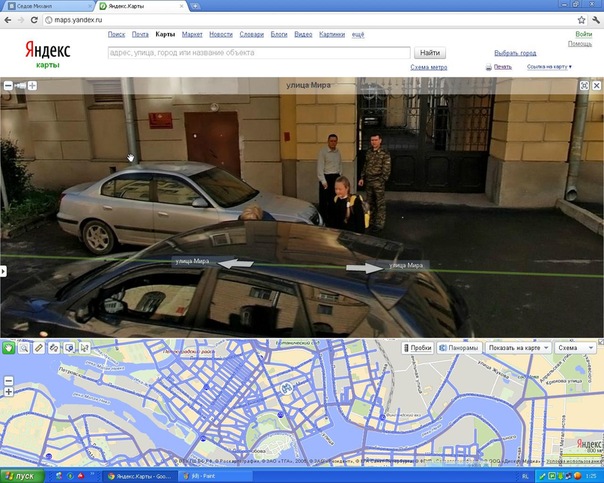Select the add-placemark comment tool

tap(69, 348)
